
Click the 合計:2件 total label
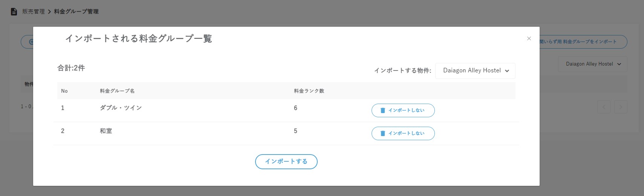71,68
